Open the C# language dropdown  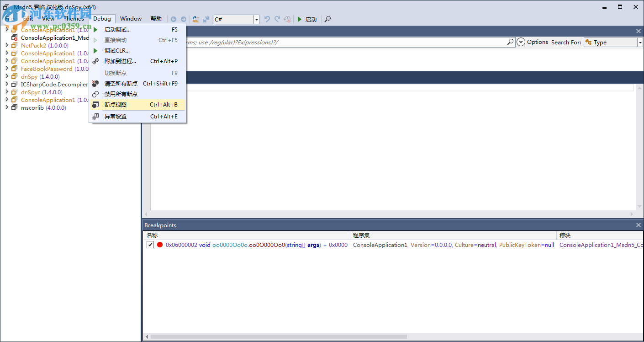(x=256, y=19)
